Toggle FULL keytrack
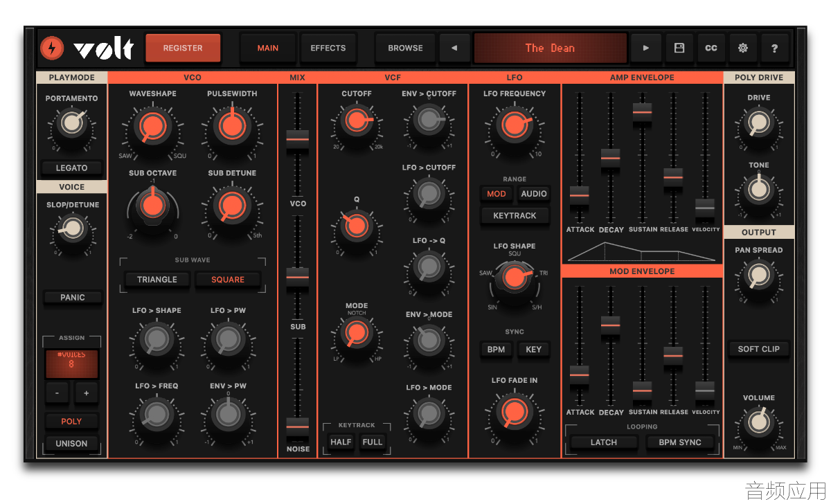This screenshot has height=504, width=831. click(x=373, y=442)
